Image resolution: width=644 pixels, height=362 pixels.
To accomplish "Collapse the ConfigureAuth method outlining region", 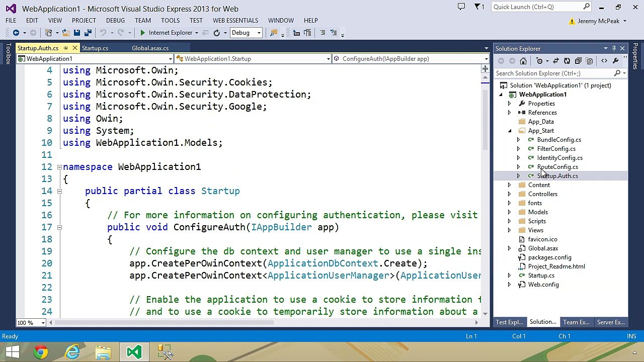I will 59,227.
